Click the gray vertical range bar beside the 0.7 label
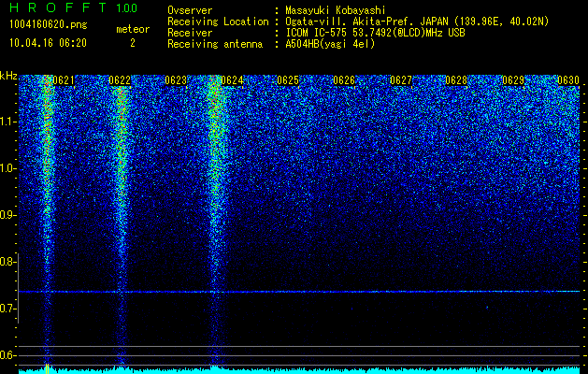Screen dimensions: 588x374 [19, 288]
